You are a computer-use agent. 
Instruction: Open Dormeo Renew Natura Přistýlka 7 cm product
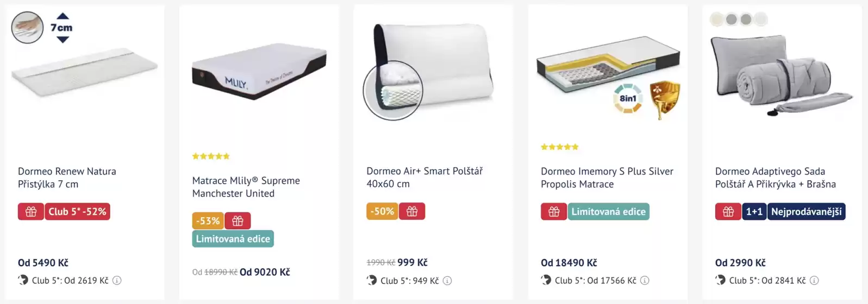(67, 178)
